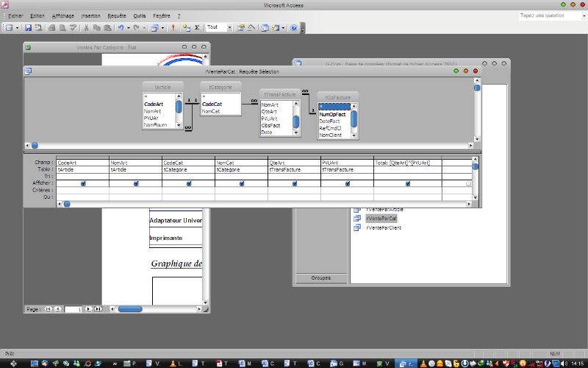Click the Undo arrow icon
Screen dimensions: 588x368
(120, 28)
